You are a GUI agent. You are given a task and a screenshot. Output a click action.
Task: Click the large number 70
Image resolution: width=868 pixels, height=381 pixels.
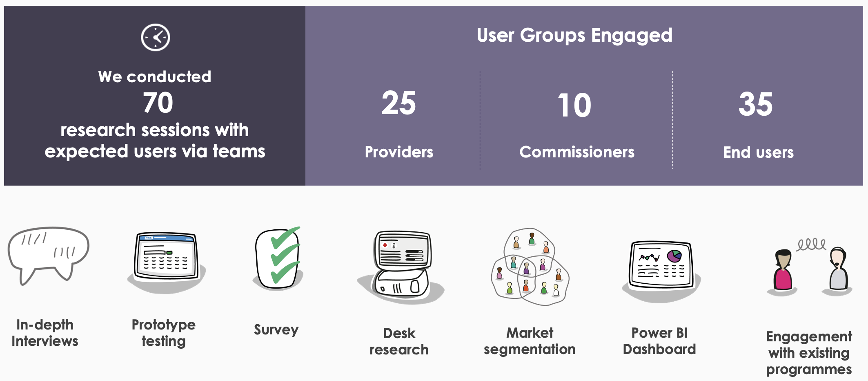pos(158,103)
